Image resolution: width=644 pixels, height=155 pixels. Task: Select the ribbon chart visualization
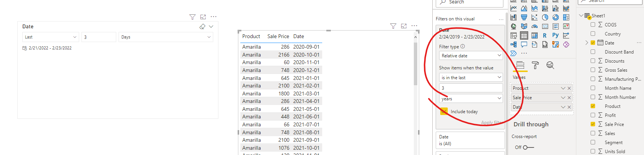[x=566, y=8]
